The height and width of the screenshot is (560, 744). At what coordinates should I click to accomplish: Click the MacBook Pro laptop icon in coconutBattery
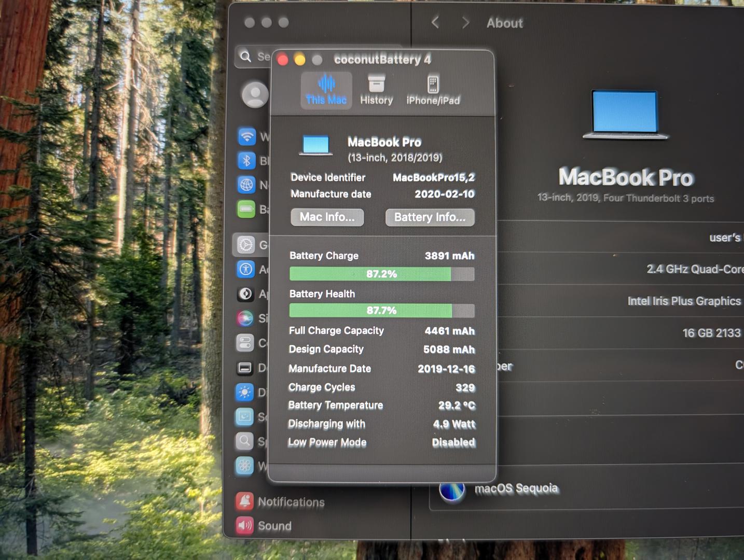click(316, 146)
